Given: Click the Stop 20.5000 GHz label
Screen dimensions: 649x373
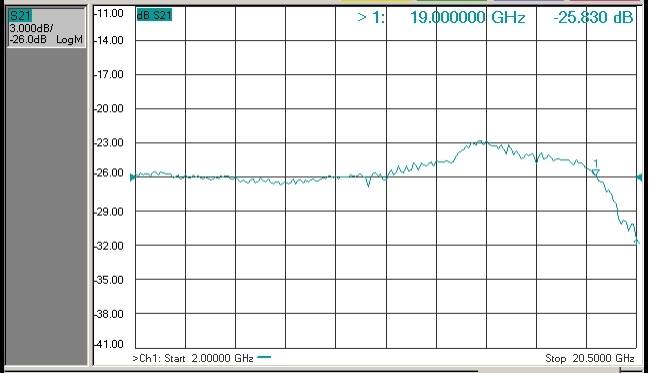Looking at the screenshot, I should click(x=589, y=358).
